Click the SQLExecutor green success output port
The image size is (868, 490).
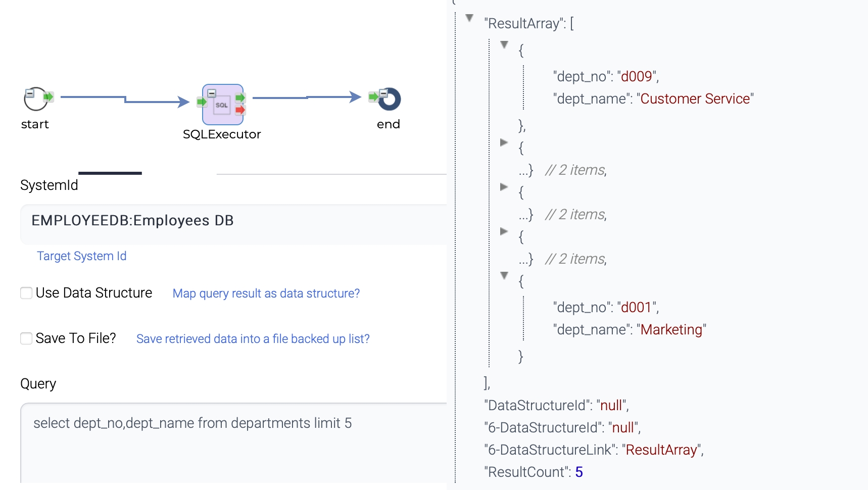(x=240, y=97)
